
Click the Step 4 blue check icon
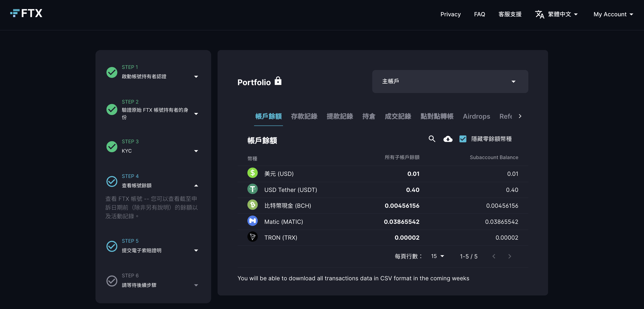[x=112, y=182]
